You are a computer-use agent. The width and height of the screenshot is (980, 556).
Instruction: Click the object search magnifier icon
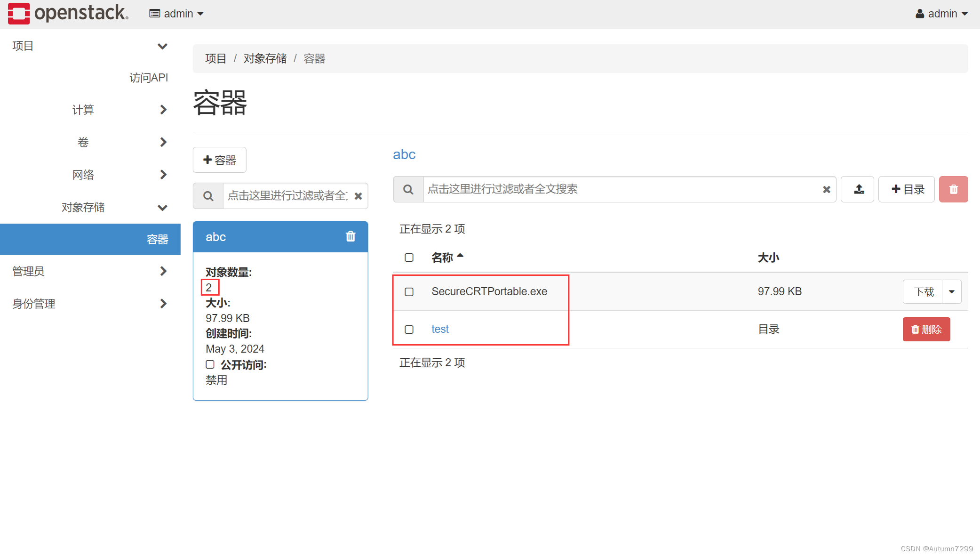pos(408,189)
